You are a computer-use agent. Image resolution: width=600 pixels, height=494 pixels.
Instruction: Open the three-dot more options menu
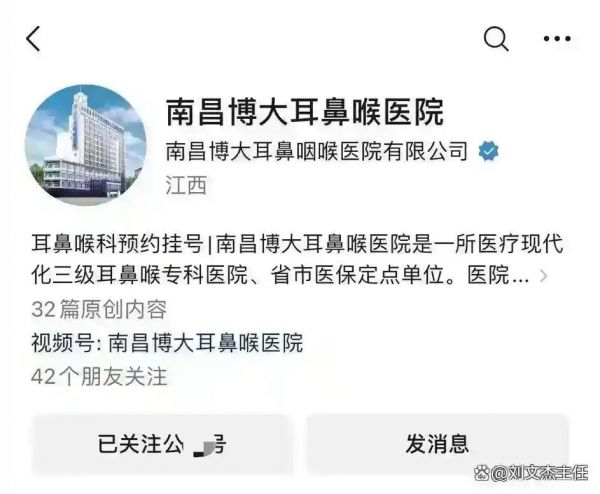click(558, 38)
